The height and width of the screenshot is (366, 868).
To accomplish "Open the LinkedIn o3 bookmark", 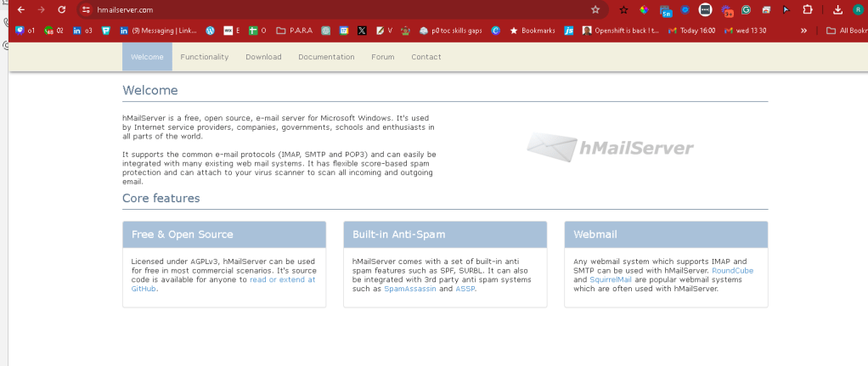I will coord(82,31).
